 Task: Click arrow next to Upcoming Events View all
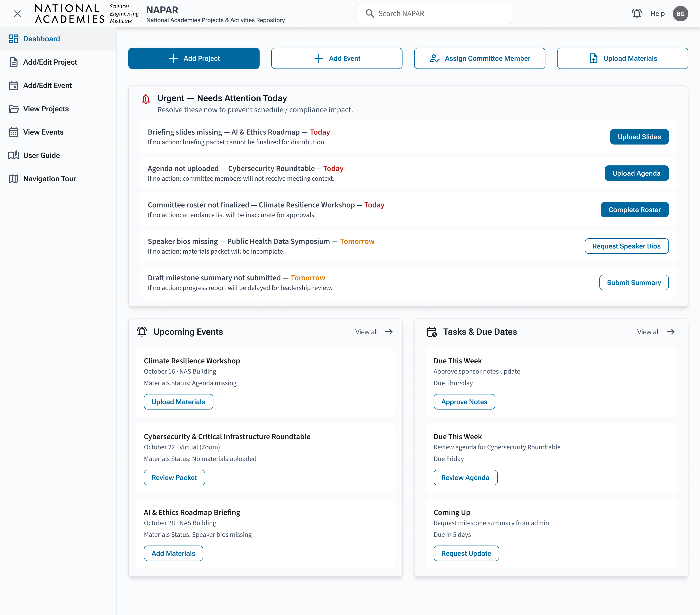(389, 332)
